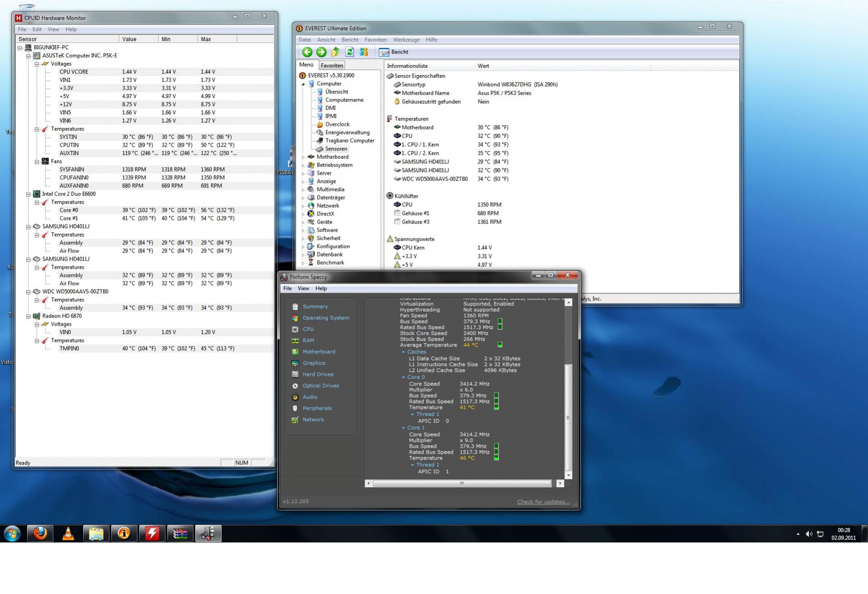Launch Firefox from the taskbar
Image resolution: width=868 pixels, height=594 pixels.
pyautogui.click(x=40, y=534)
